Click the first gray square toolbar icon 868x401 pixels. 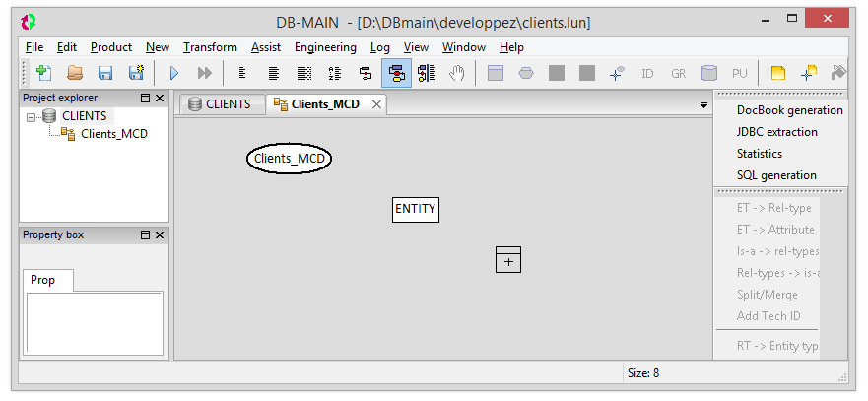pos(557,73)
